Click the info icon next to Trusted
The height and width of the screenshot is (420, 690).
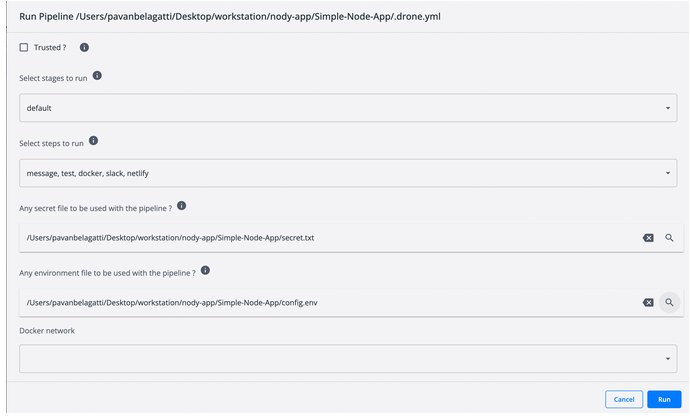click(x=84, y=47)
